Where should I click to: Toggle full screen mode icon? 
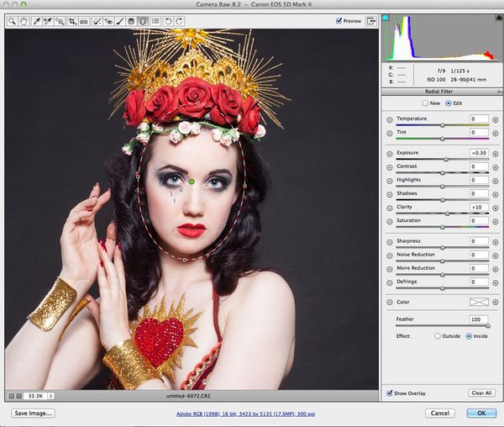(x=370, y=20)
